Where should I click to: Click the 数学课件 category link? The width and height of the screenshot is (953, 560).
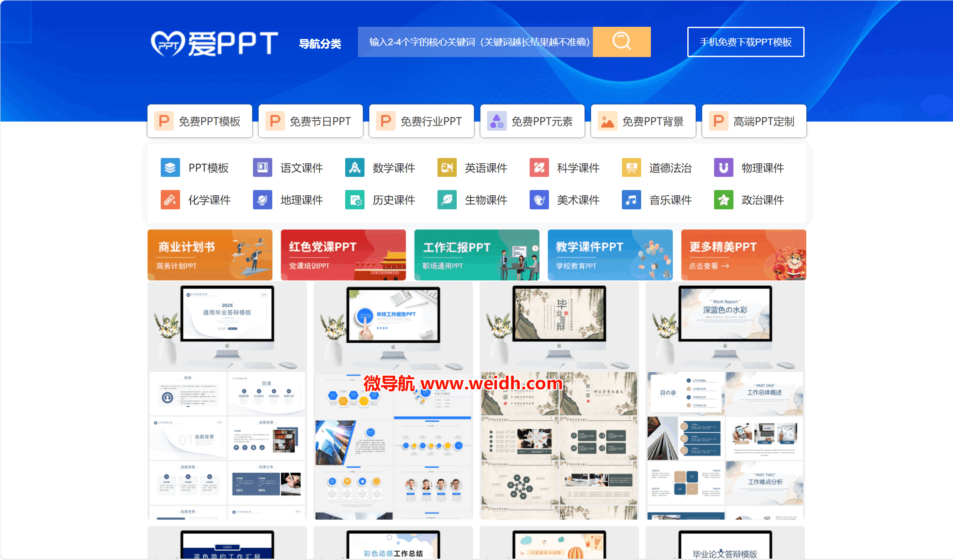click(x=394, y=168)
